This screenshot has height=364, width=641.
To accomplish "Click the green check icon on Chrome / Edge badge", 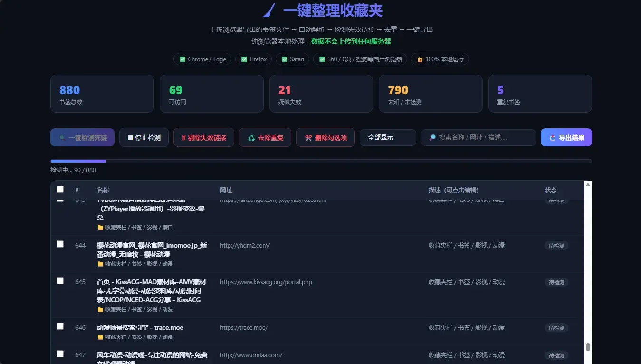I will pyautogui.click(x=182, y=59).
